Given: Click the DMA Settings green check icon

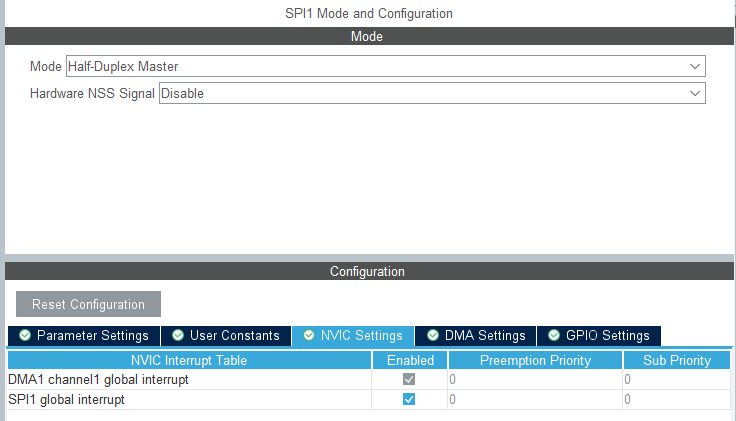Looking at the screenshot, I should pos(433,336).
